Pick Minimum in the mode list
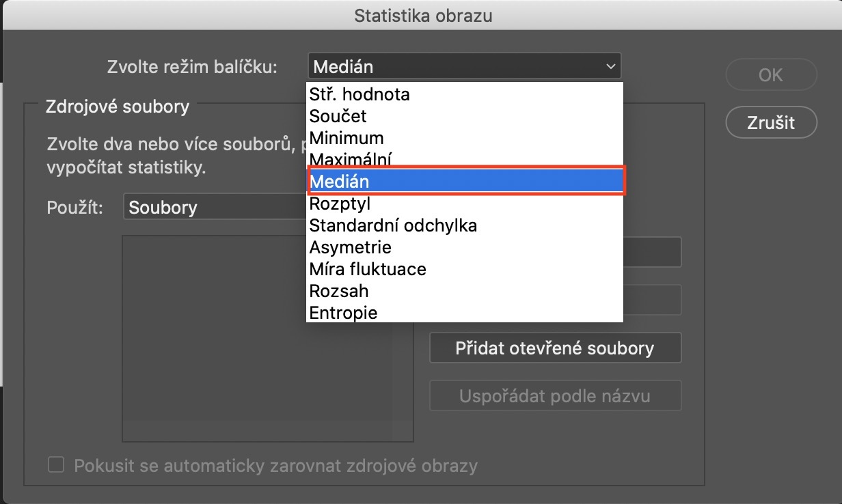The width and height of the screenshot is (842, 504). (347, 138)
